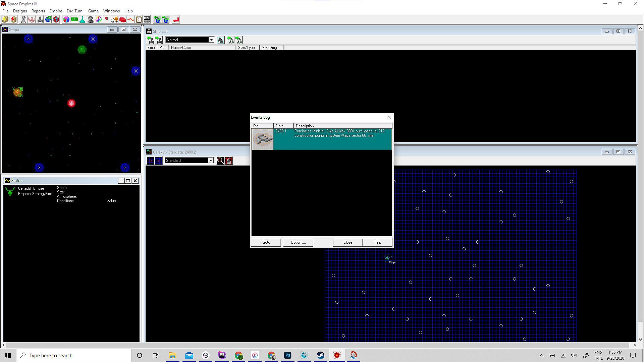Open the research flask toolbar icon
This screenshot has width=644, height=362.
[x=82, y=19]
